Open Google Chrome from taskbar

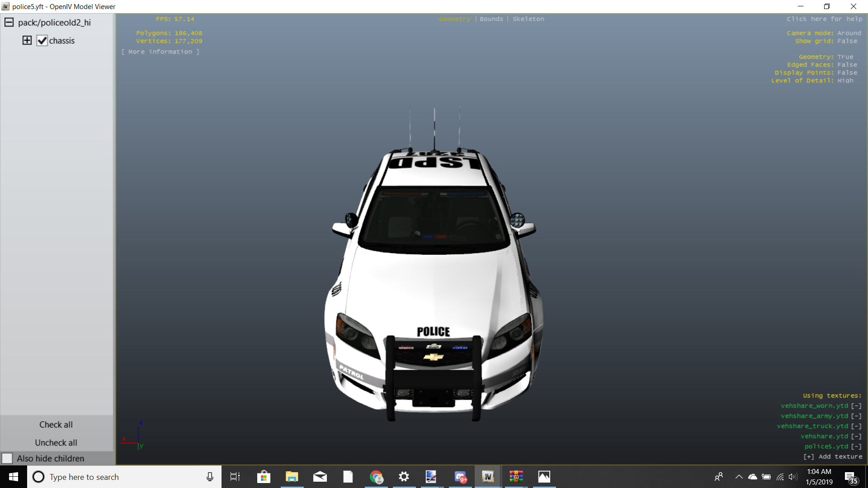(x=376, y=477)
